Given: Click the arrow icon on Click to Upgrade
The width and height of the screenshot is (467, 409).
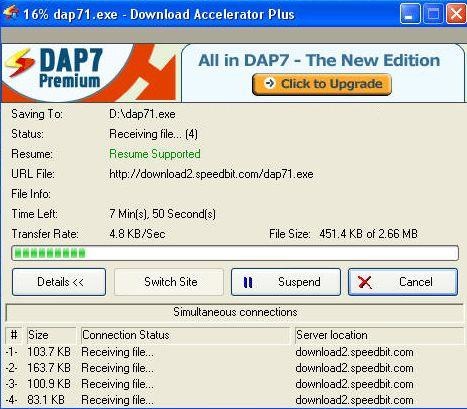Looking at the screenshot, I should tap(270, 83).
